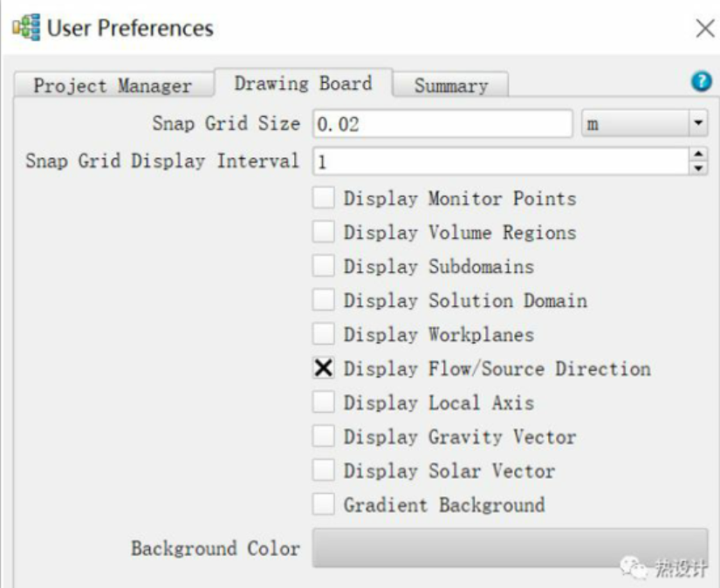Click the blue help question mark icon
The width and height of the screenshot is (720, 588).
[x=700, y=81]
